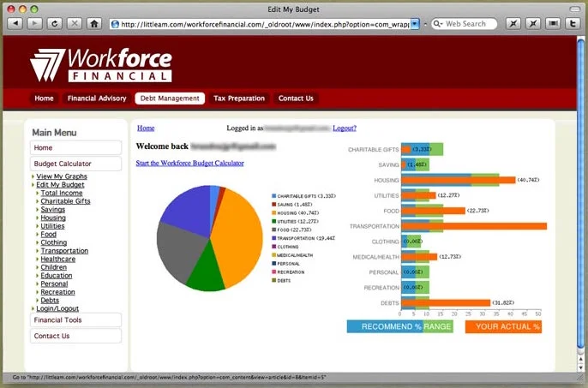Click the scrollbar down arrow

click(x=580, y=367)
